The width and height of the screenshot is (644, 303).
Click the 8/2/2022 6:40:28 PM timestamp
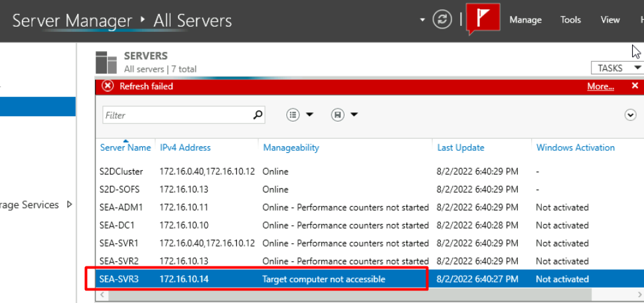[477, 225]
